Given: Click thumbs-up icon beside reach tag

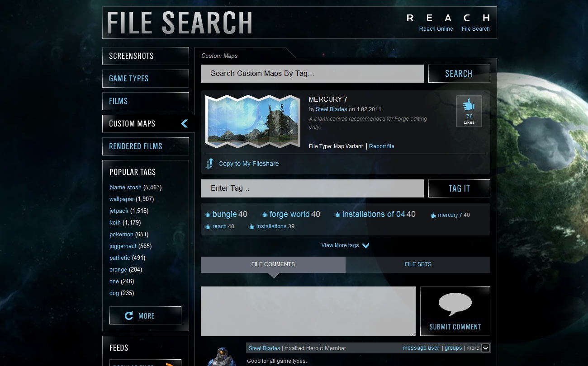Looking at the screenshot, I should click(x=208, y=226).
